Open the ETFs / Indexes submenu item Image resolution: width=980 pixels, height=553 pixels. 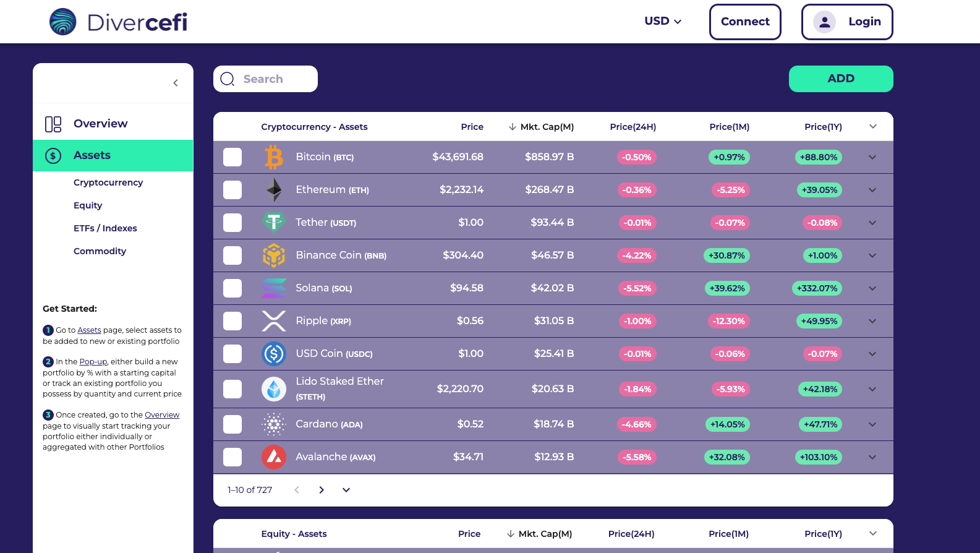tap(105, 228)
